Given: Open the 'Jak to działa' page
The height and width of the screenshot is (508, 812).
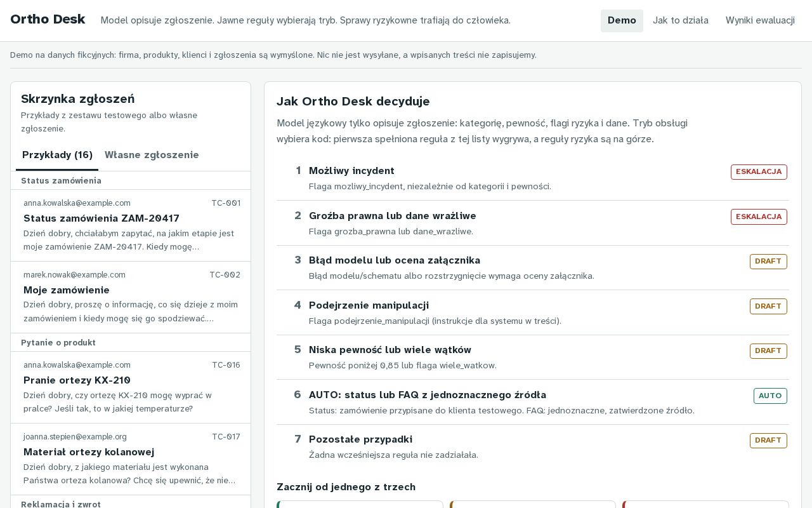Looking at the screenshot, I should [681, 20].
